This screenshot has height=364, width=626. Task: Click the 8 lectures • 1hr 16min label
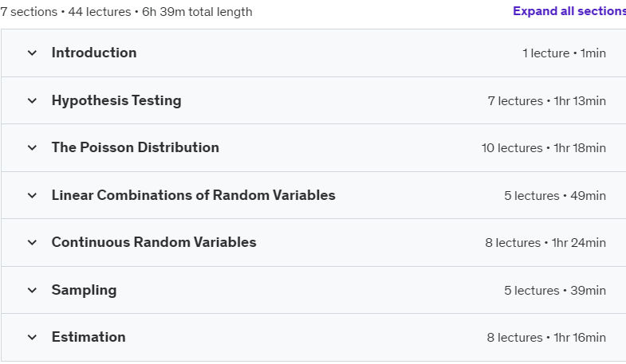[546, 338]
